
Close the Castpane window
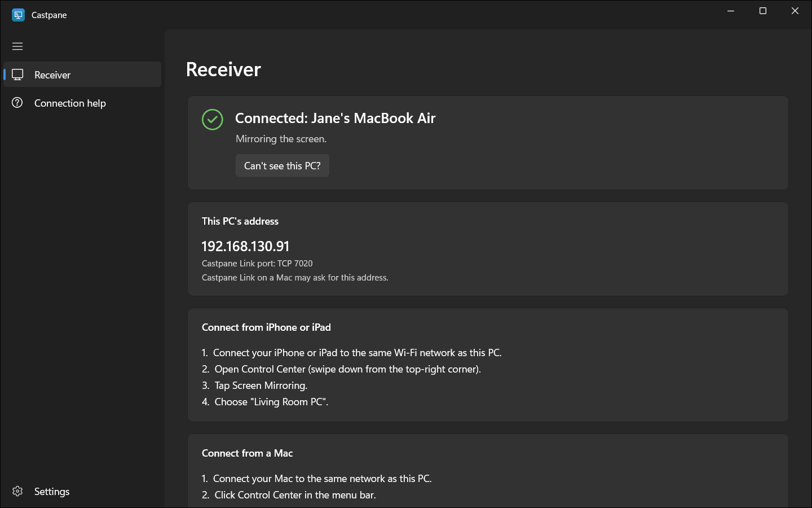click(795, 11)
